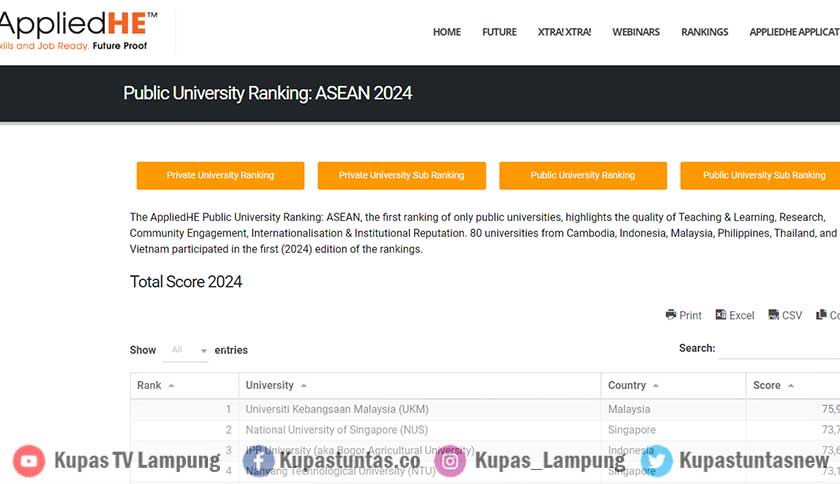Click the Print printer icon
Viewport: 840px width, 484px height.
[671, 315]
